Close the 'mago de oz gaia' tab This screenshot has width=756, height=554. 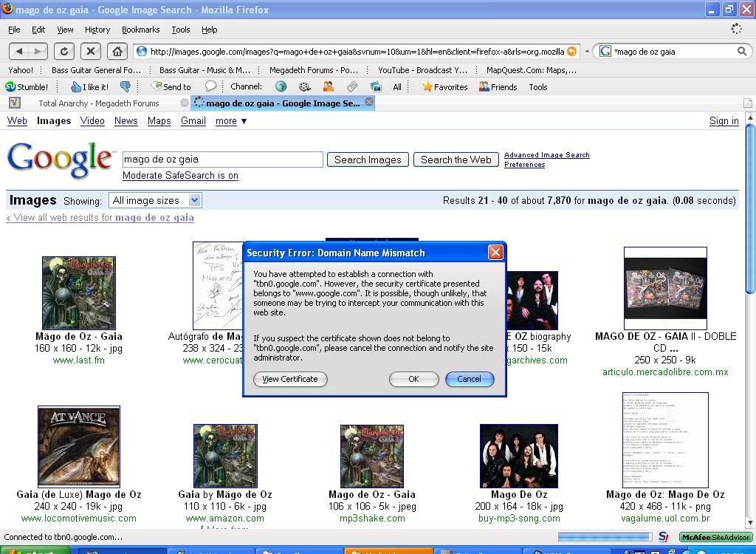click(x=369, y=102)
